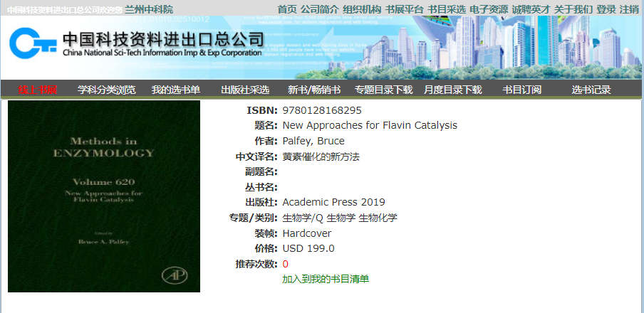Click 加入到我的书目清单 add-to-list link

(x=326, y=280)
